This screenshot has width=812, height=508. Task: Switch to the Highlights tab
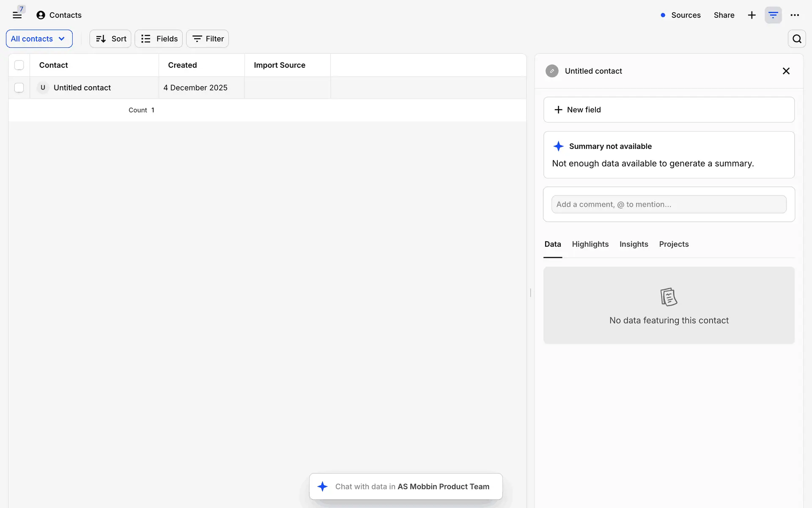(590, 244)
